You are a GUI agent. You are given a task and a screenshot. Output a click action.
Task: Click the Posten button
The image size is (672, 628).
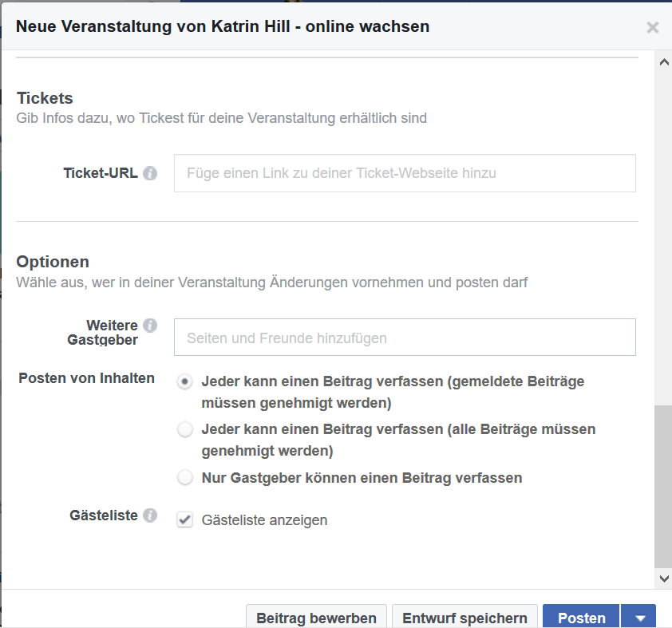(581, 618)
